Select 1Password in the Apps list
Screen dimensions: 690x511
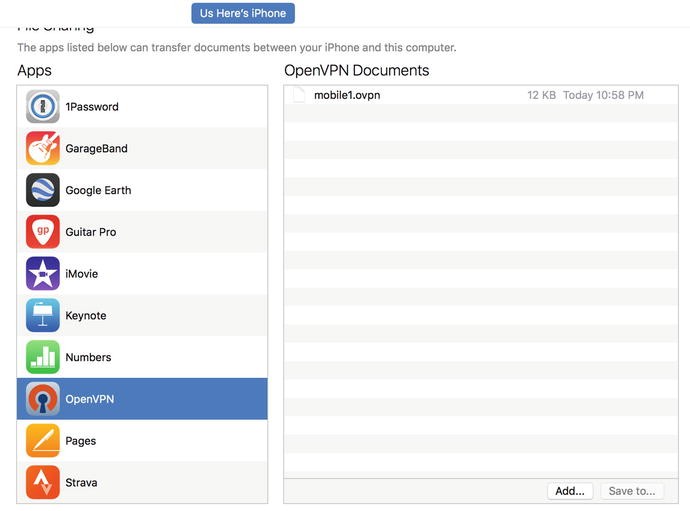coord(142,107)
